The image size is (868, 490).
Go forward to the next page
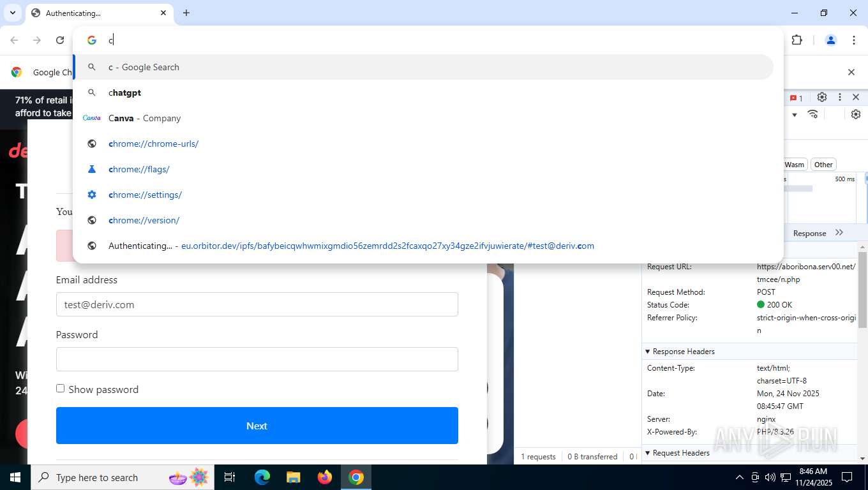click(37, 40)
